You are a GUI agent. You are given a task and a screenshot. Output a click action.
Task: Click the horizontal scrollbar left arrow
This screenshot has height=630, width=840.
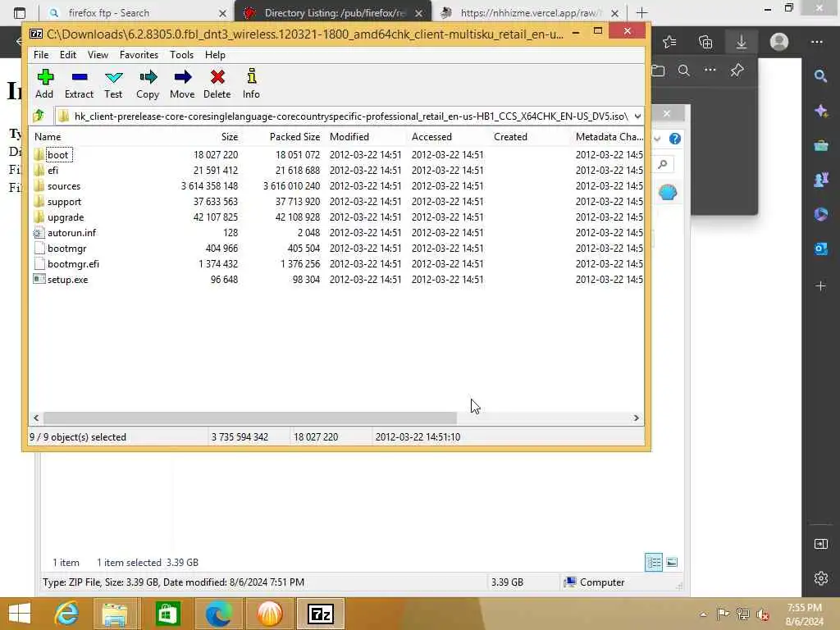[36, 418]
